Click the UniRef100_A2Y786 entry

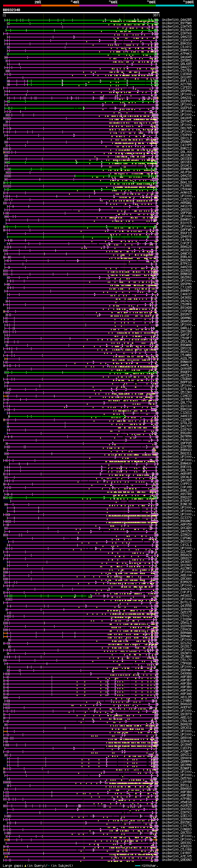coord(177,84)
